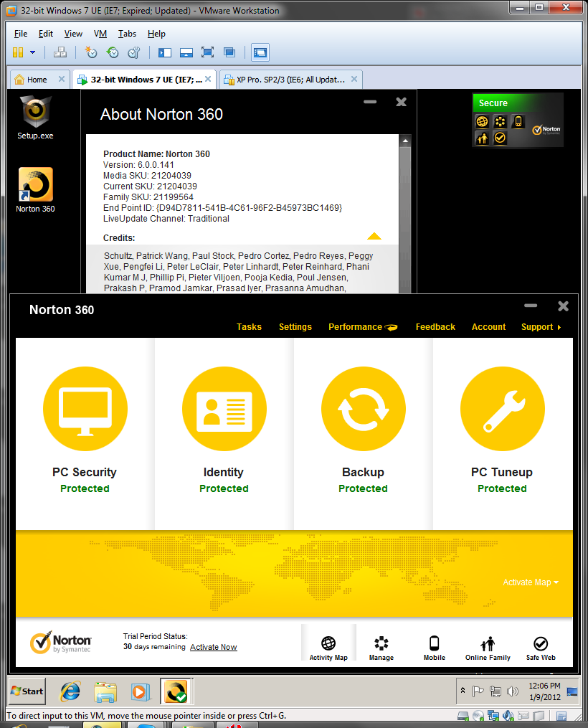Click the Activate Now link
This screenshot has height=728, width=588.
[213, 647]
